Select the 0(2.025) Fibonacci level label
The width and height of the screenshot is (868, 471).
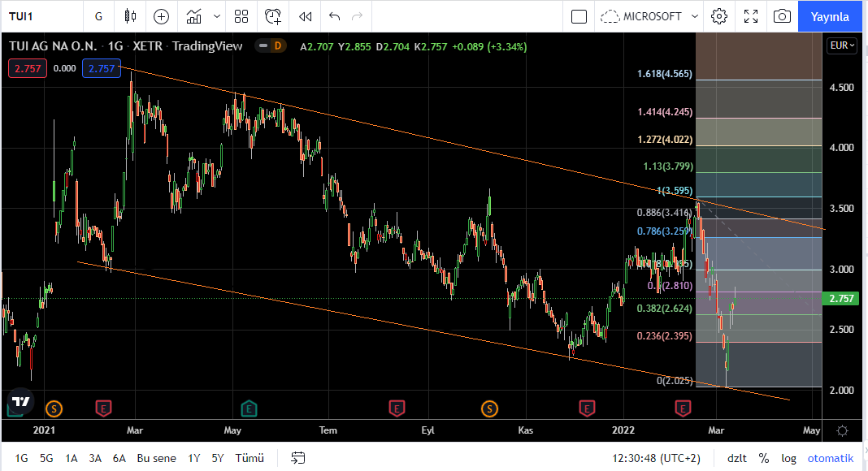(x=675, y=380)
